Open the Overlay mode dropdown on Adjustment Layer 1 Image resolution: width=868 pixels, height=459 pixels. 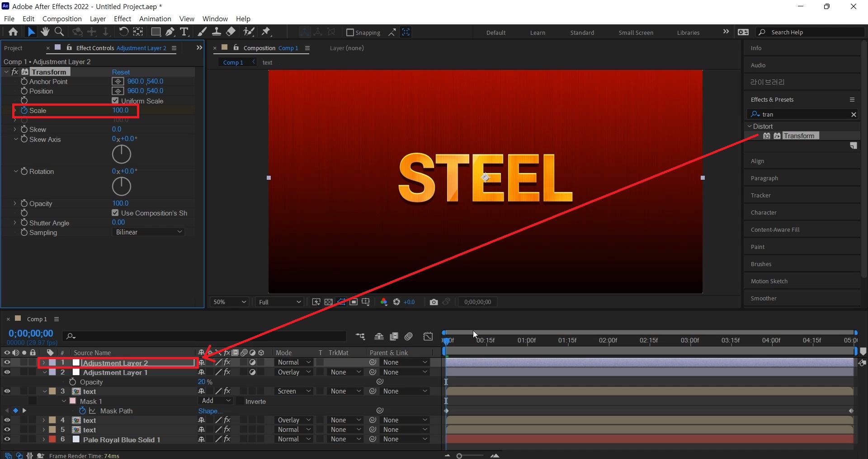point(294,372)
